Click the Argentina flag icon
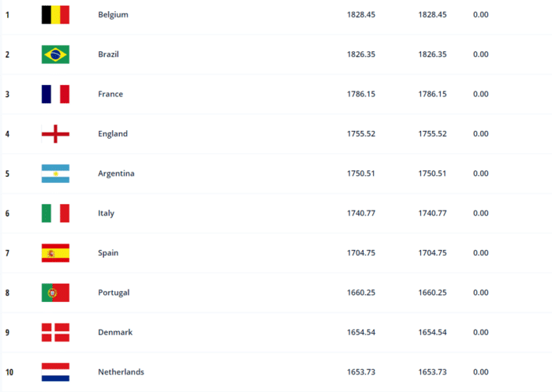The height and width of the screenshot is (392, 552). 55,174
